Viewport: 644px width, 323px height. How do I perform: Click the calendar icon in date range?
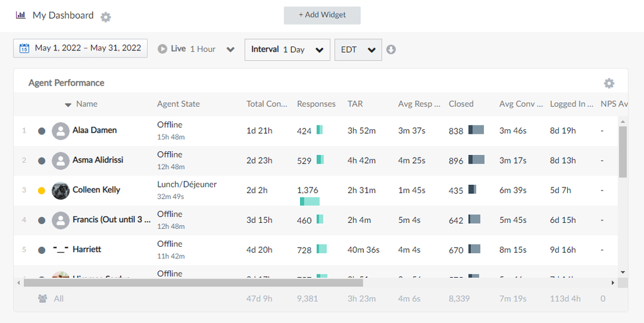coord(25,48)
